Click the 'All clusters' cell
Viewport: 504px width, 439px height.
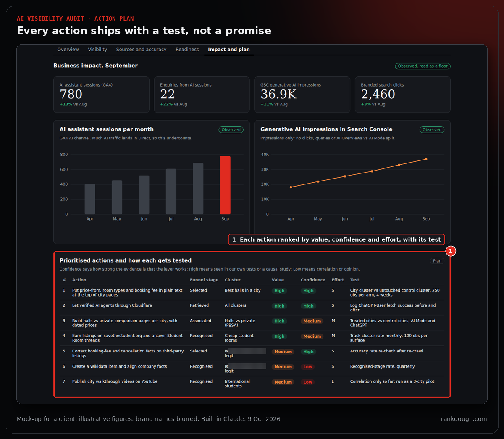[235, 305]
